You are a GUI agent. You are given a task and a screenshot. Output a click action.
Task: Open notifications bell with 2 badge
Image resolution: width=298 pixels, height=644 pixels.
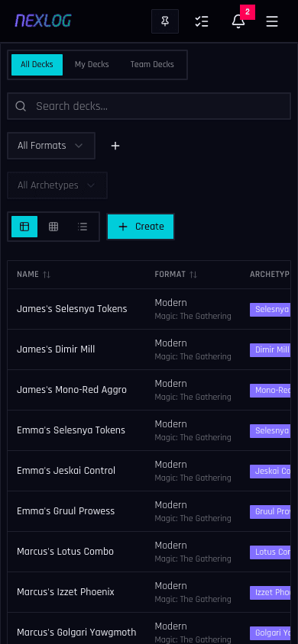(x=238, y=21)
